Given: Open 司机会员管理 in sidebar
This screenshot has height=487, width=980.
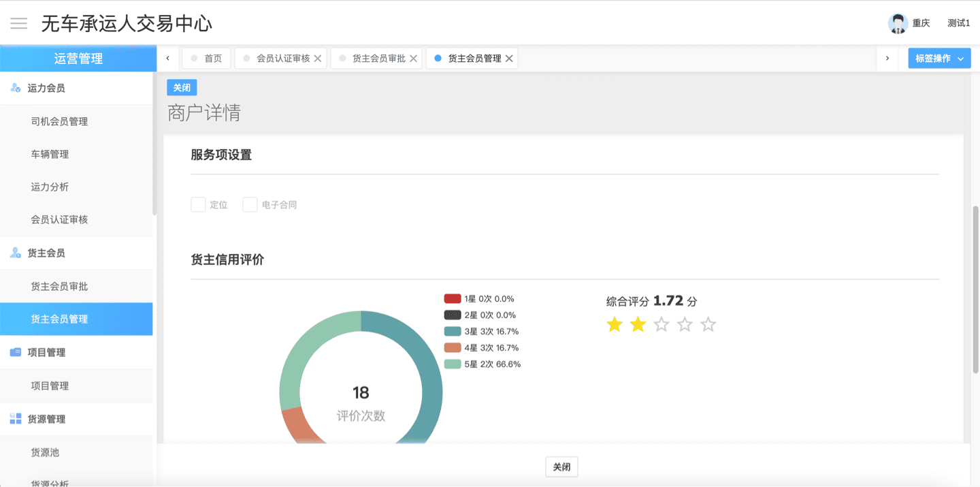Looking at the screenshot, I should (59, 121).
